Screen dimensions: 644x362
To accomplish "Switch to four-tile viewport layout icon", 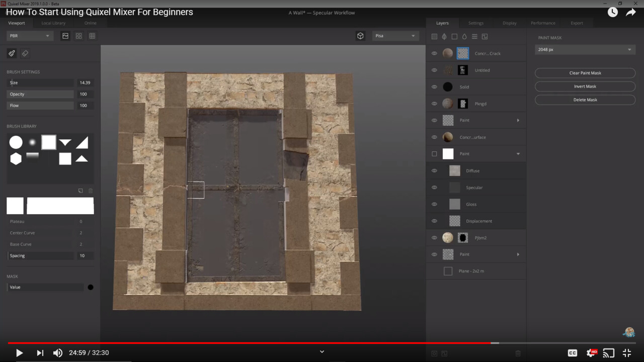I will click(x=79, y=36).
